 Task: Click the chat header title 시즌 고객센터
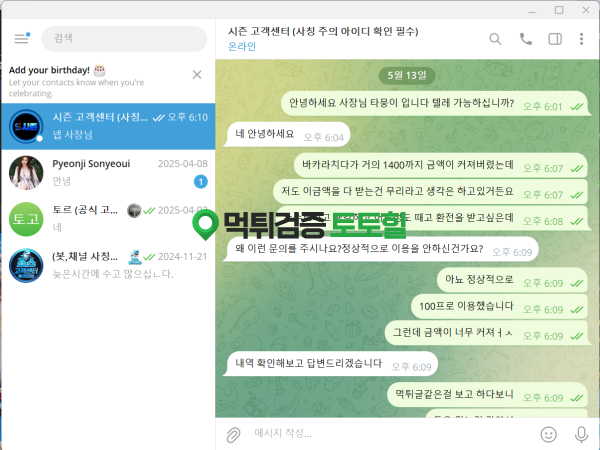323,31
